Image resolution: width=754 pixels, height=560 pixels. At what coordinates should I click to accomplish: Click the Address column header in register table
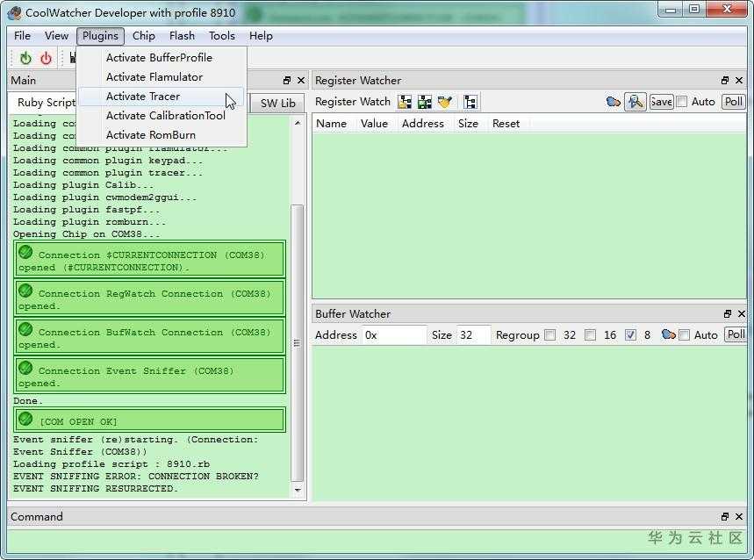423,124
